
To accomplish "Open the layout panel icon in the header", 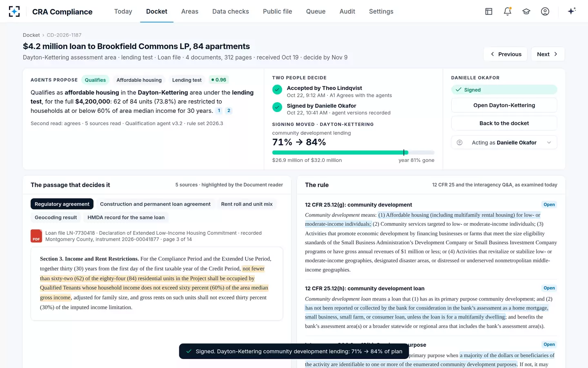I will (x=489, y=11).
